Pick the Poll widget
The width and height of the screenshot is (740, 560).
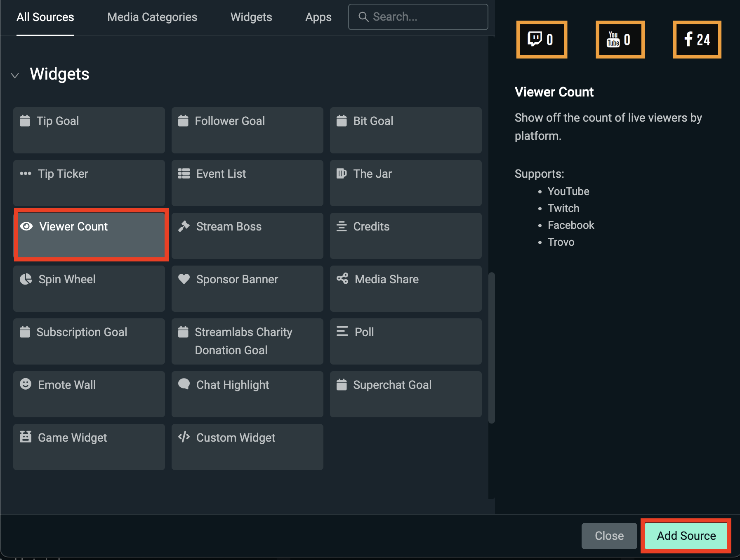point(405,341)
